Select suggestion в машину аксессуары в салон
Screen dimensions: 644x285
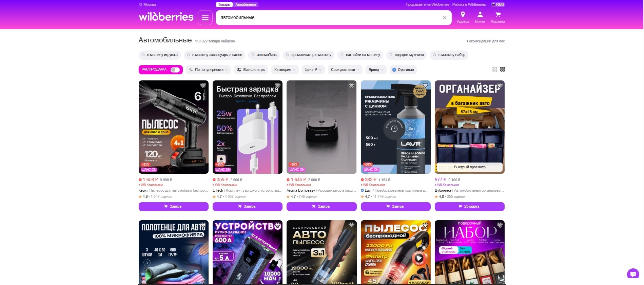(215, 55)
